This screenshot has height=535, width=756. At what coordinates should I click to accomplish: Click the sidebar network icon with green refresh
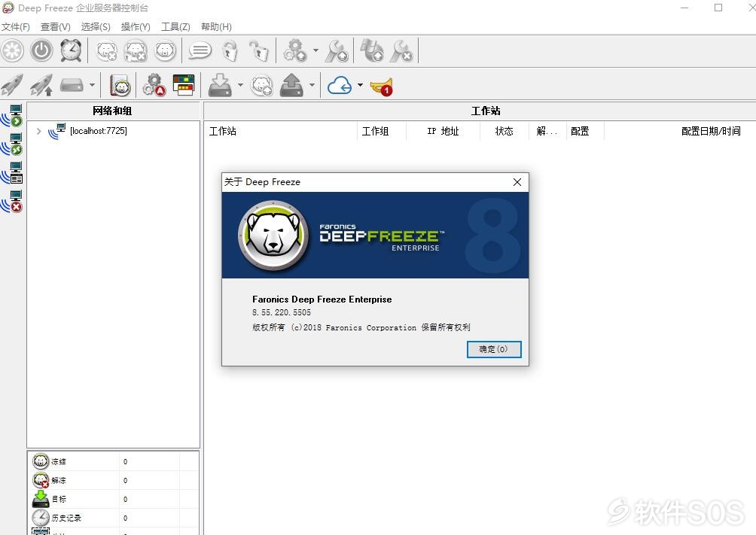[12, 144]
